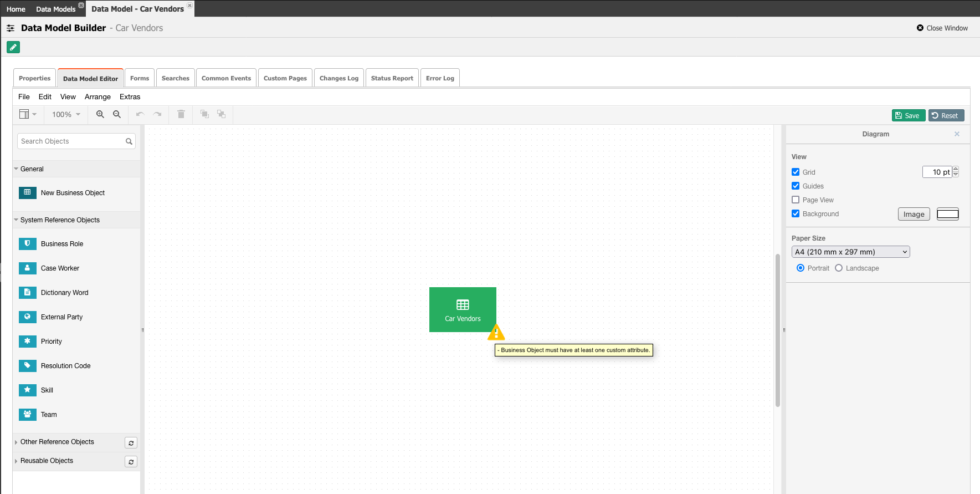Open the Common Events tab
The width and height of the screenshot is (980, 494).
(226, 78)
